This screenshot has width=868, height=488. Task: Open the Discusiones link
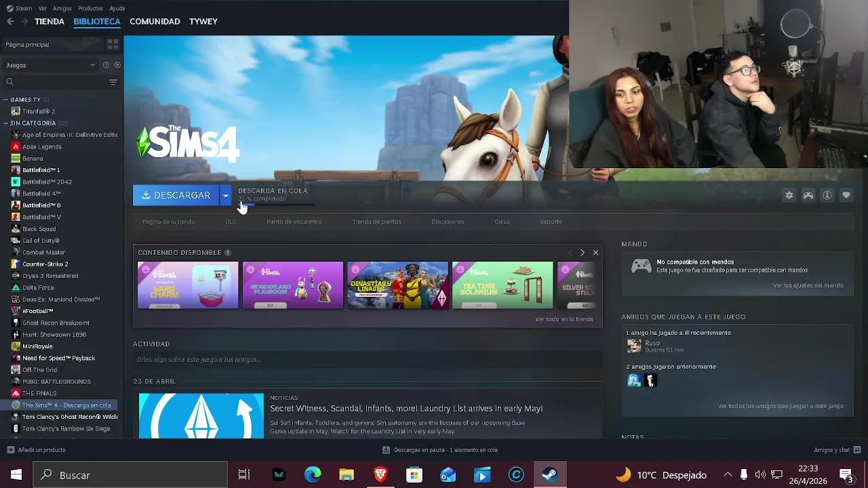pyautogui.click(x=448, y=222)
